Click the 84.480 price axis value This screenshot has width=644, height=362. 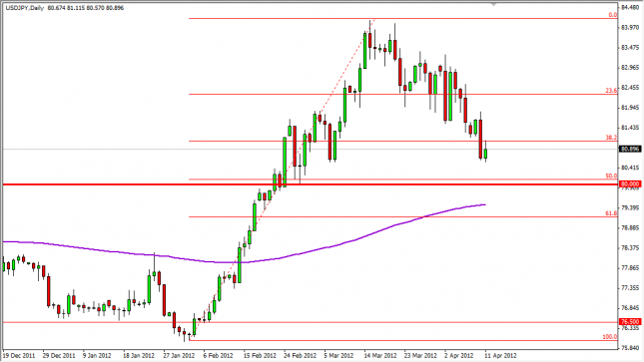(630, 7)
